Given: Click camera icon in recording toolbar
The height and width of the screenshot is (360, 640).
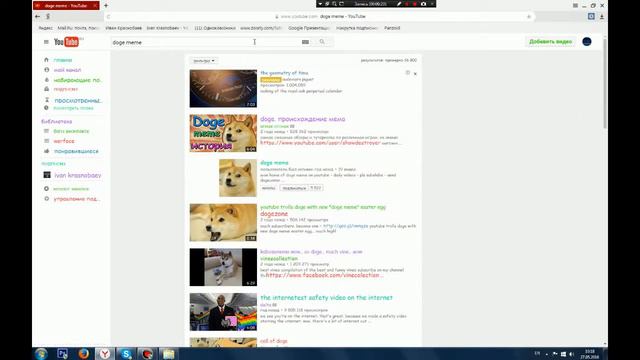Looking at the screenshot, I should click(x=423, y=4).
